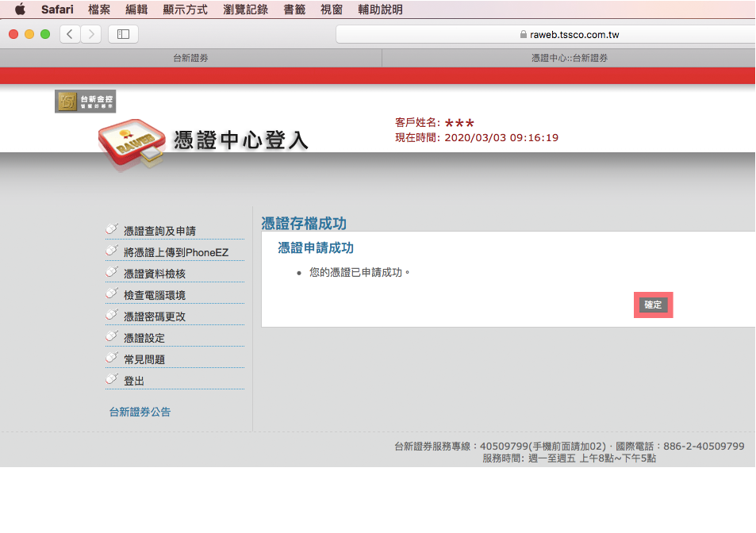Switch to the 台新證券 tab
The height and width of the screenshot is (533, 756).
191,59
